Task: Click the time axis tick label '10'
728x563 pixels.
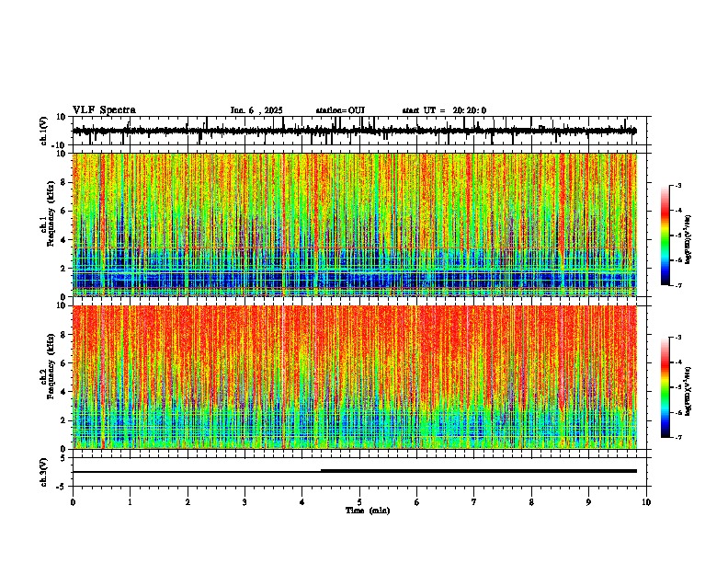Action: (646, 502)
